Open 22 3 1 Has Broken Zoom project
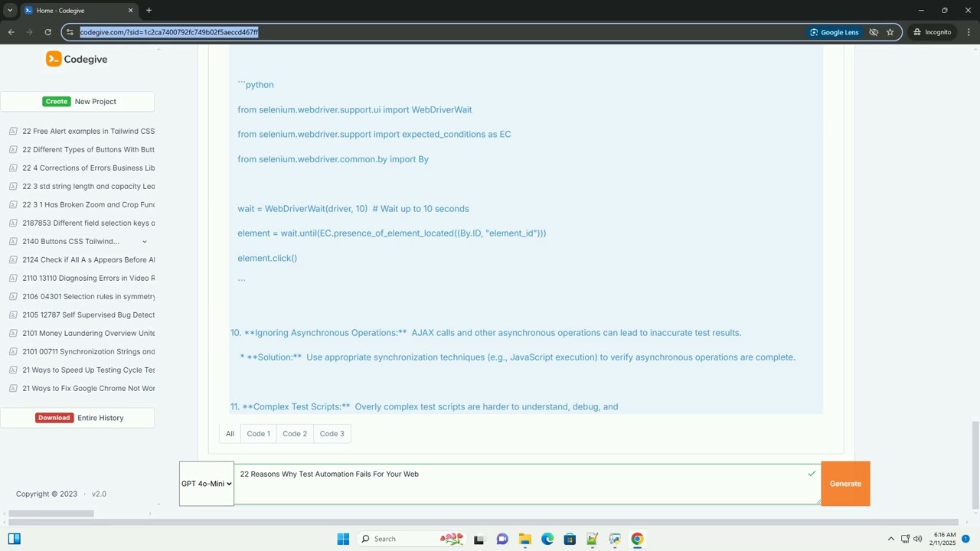Screen dimensions: 980x551 (x=88, y=204)
